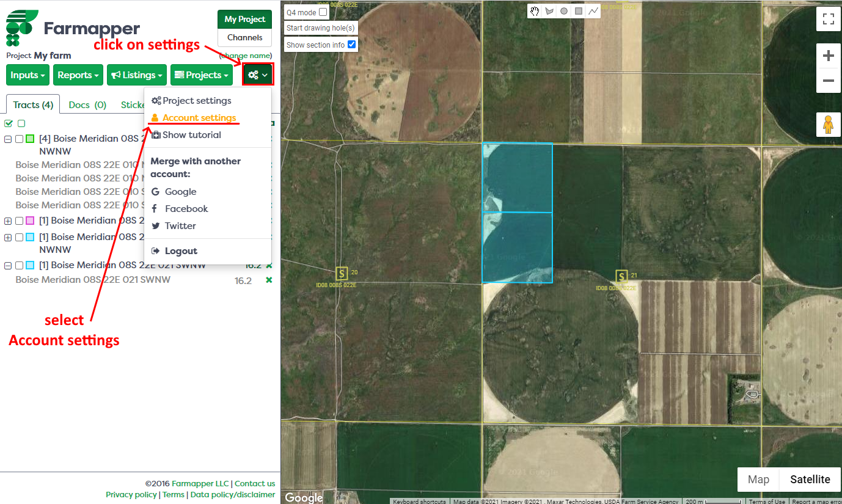
Task: Select the rectangle drawing tool
Action: [x=579, y=11]
